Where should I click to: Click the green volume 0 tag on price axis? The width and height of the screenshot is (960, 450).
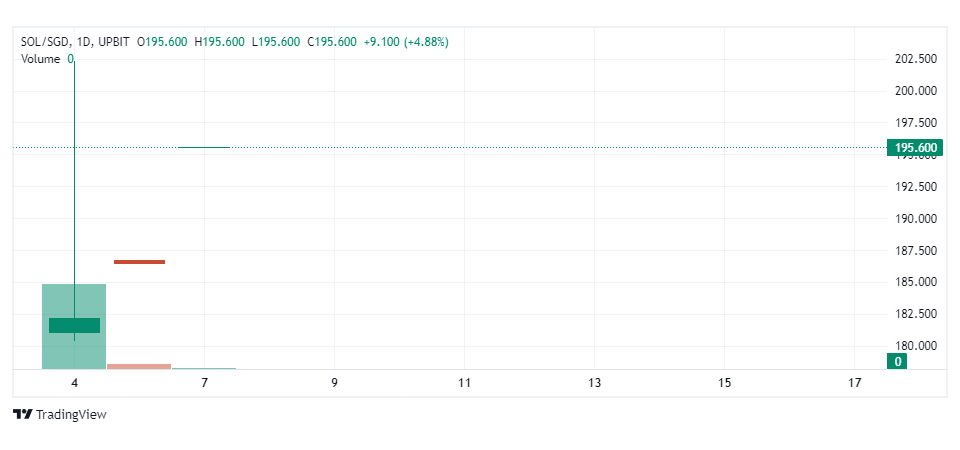click(x=898, y=361)
